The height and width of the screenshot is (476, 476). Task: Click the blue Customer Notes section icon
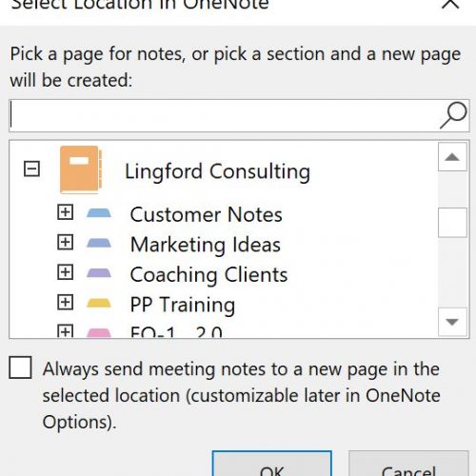point(99,213)
